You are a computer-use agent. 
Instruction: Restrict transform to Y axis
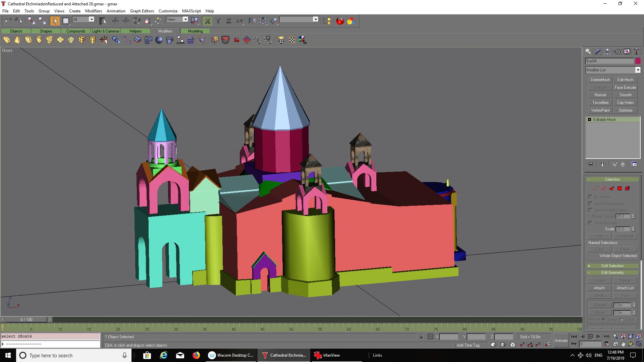coord(218,21)
